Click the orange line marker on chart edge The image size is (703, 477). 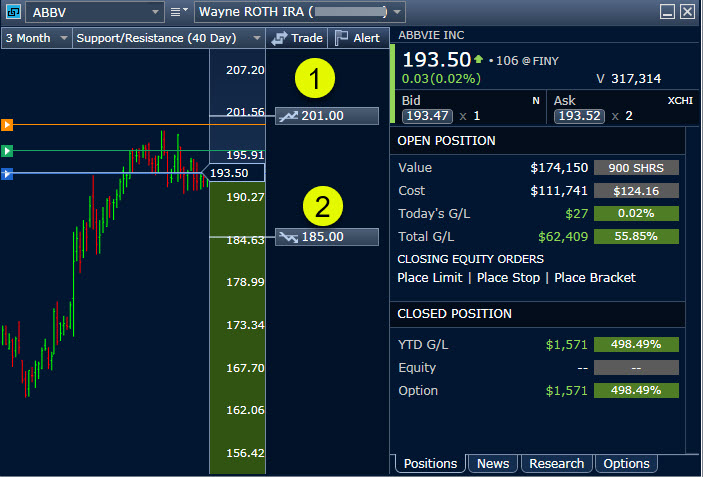point(7,125)
